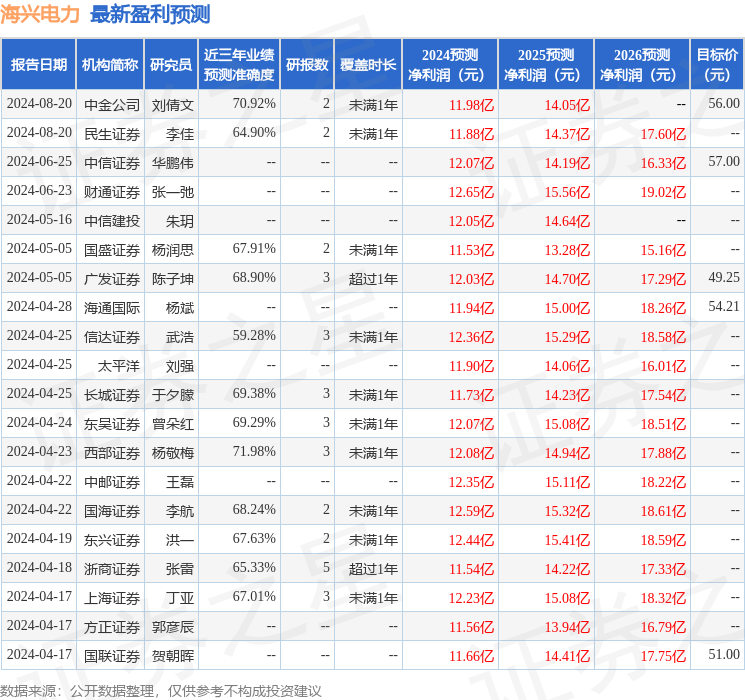
Task: Click the 15.56亿 2025 forecast value
Action: [x=567, y=192]
